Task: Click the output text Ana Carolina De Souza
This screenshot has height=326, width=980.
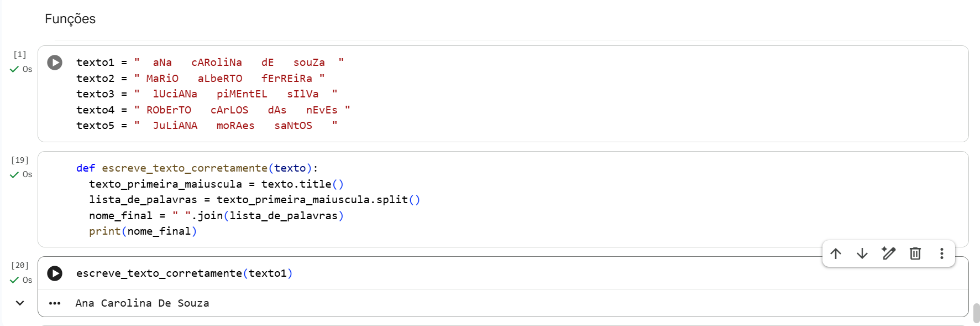Action: [x=143, y=303]
